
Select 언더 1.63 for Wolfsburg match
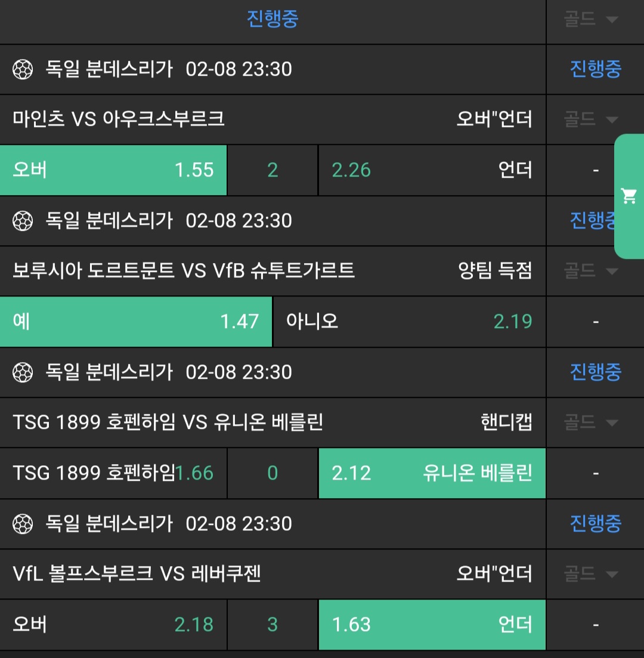coord(432,625)
